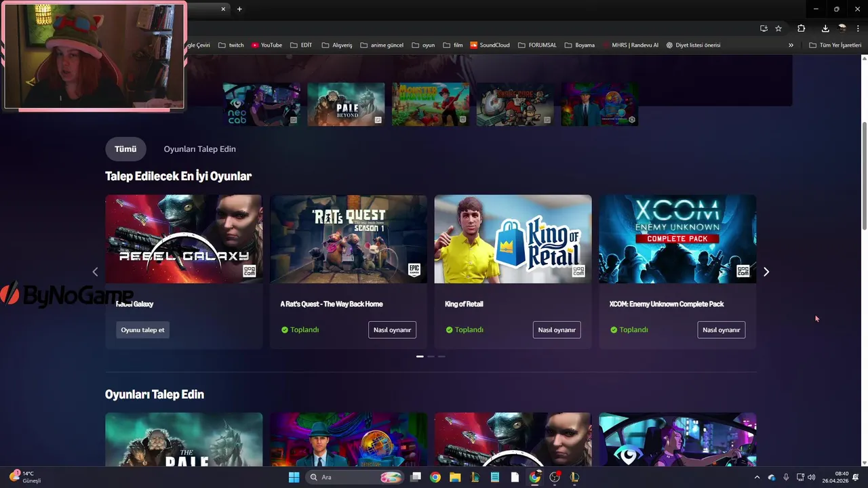Screen dimensions: 868x488
Task: Open the King of Retail card image
Action: coord(513,239)
